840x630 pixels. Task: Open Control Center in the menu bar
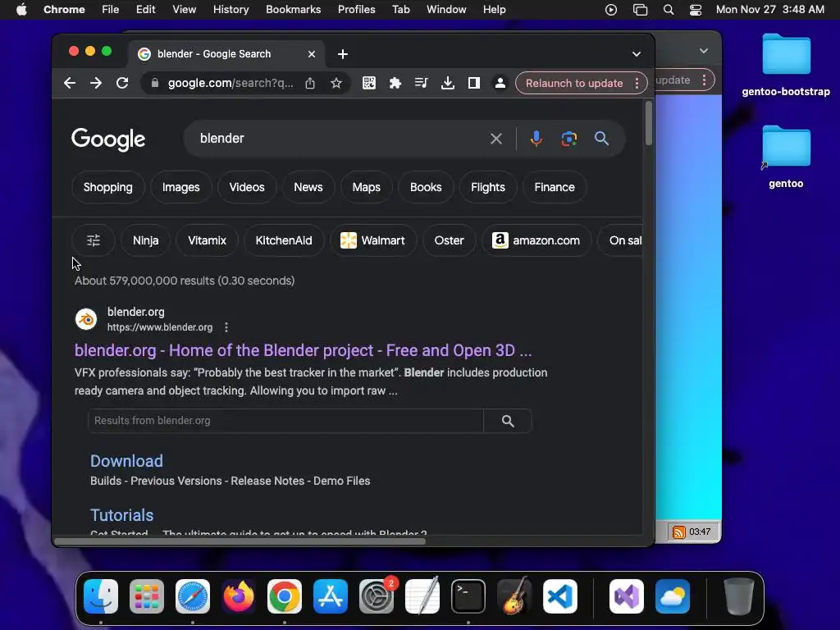pos(696,10)
